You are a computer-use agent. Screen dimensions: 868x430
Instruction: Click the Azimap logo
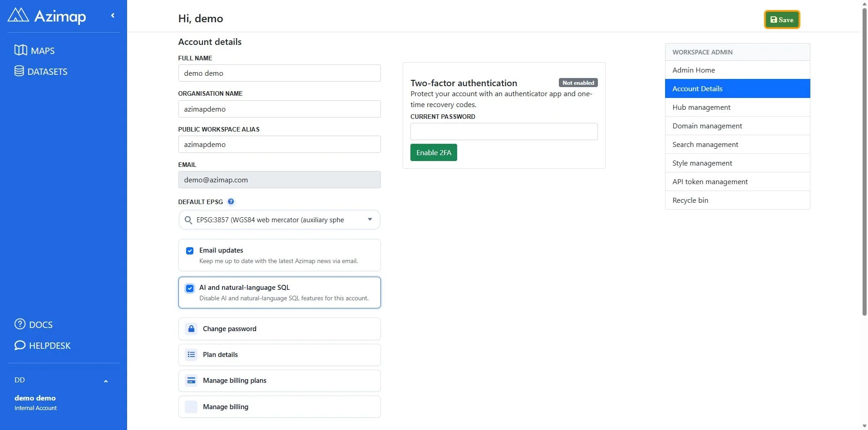click(x=47, y=16)
